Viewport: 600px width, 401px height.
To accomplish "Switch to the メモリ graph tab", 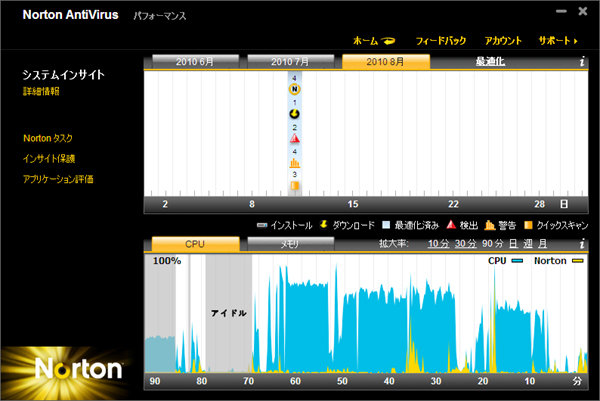I will (x=291, y=244).
